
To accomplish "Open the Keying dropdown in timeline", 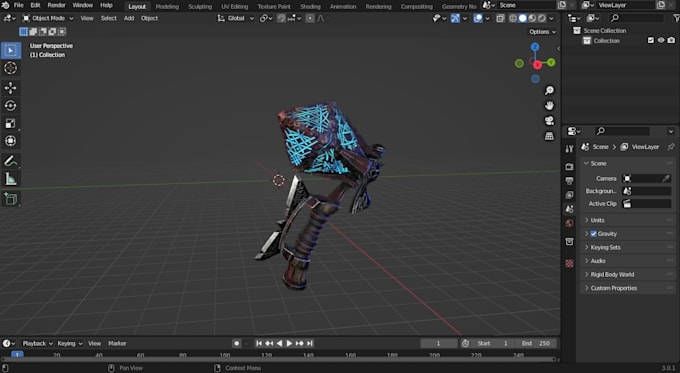I will [69, 343].
